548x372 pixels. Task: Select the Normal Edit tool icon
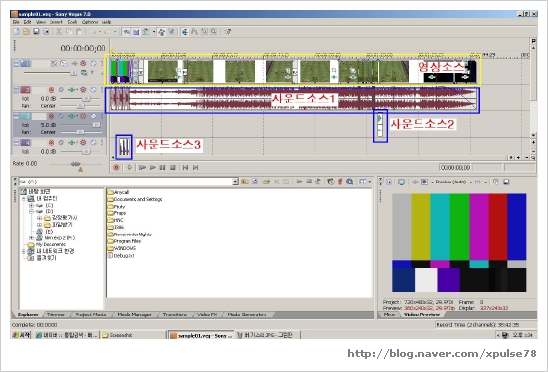(x=185, y=32)
